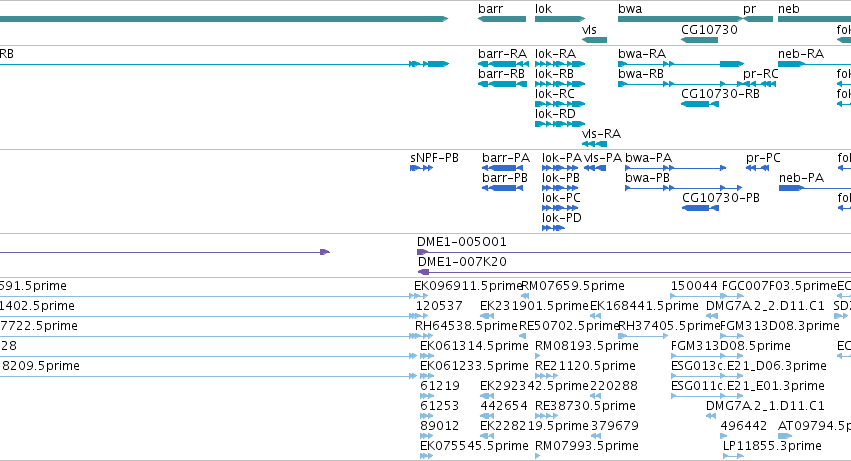Click EST EK075545.5prime
The image size is (851, 461).
[x=427, y=456]
